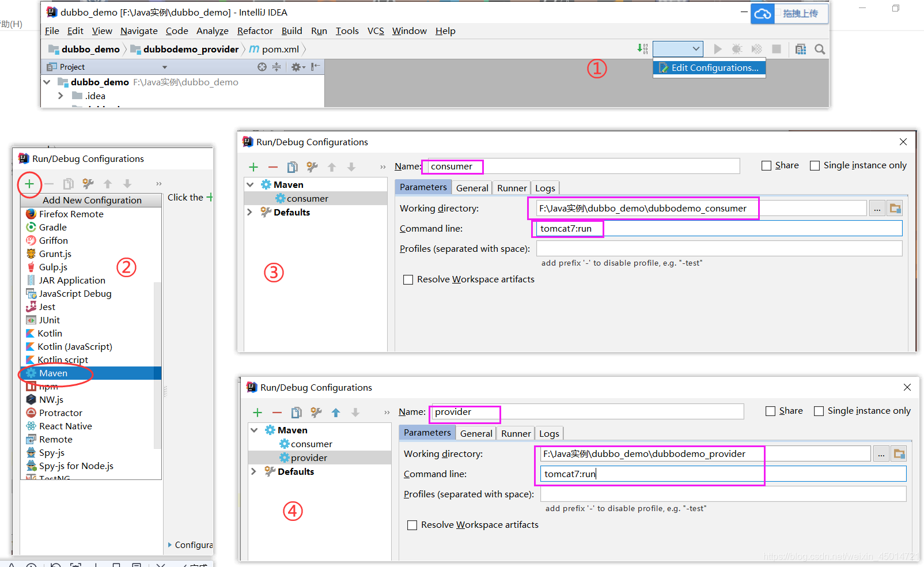Click the green plus add icon in provider dialog
The image size is (924, 567).
pyautogui.click(x=257, y=413)
